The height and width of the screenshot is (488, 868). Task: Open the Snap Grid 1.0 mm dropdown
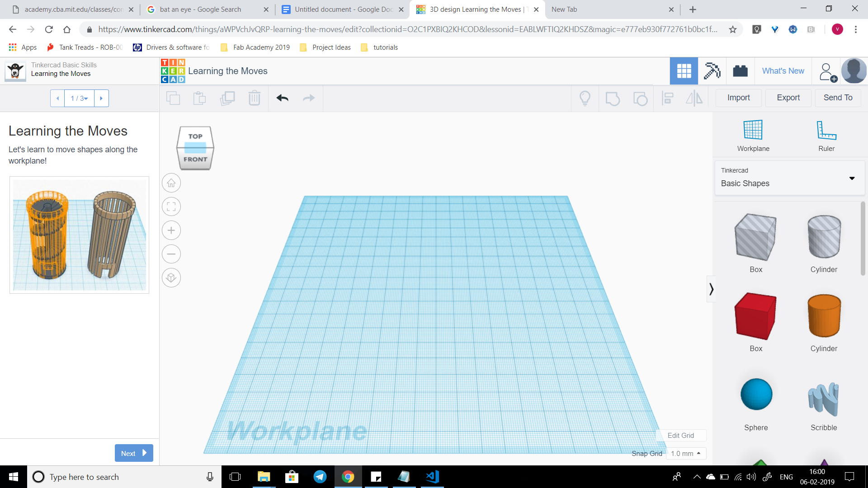[x=685, y=453]
